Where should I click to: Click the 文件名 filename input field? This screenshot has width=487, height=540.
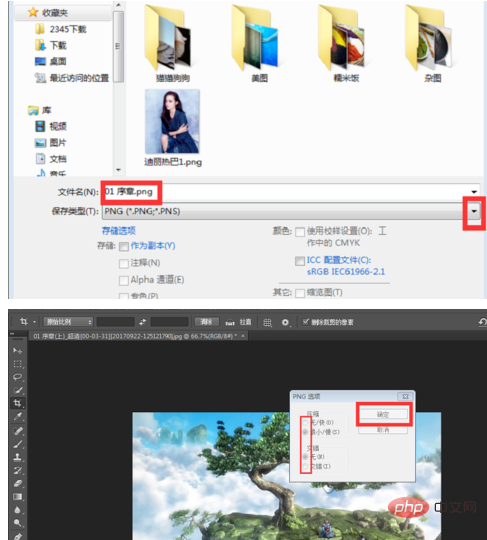point(291,192)
